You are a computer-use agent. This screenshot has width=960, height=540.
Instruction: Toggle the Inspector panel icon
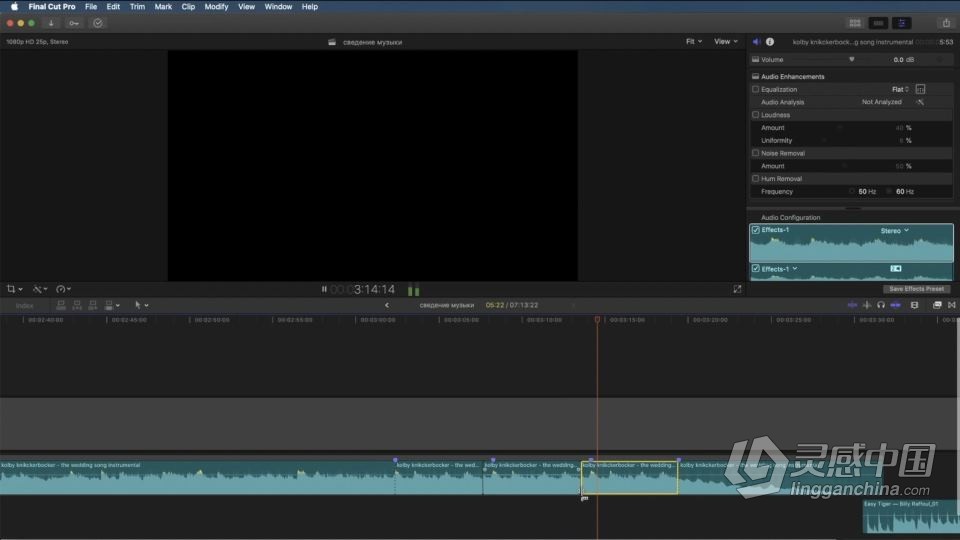[x=902, y=23]
